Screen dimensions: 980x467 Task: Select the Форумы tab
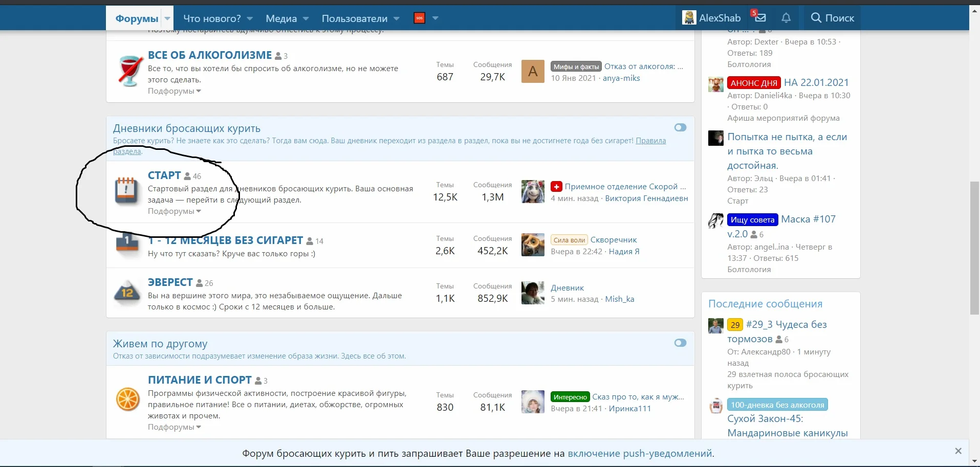[x=137, y=18]
